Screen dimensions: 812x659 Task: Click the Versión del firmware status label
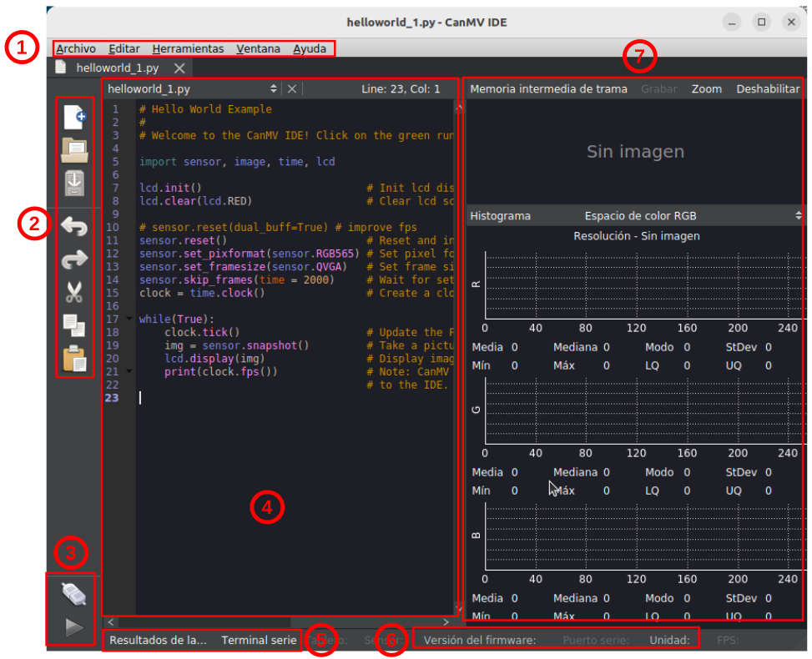(x=480, y=641)
